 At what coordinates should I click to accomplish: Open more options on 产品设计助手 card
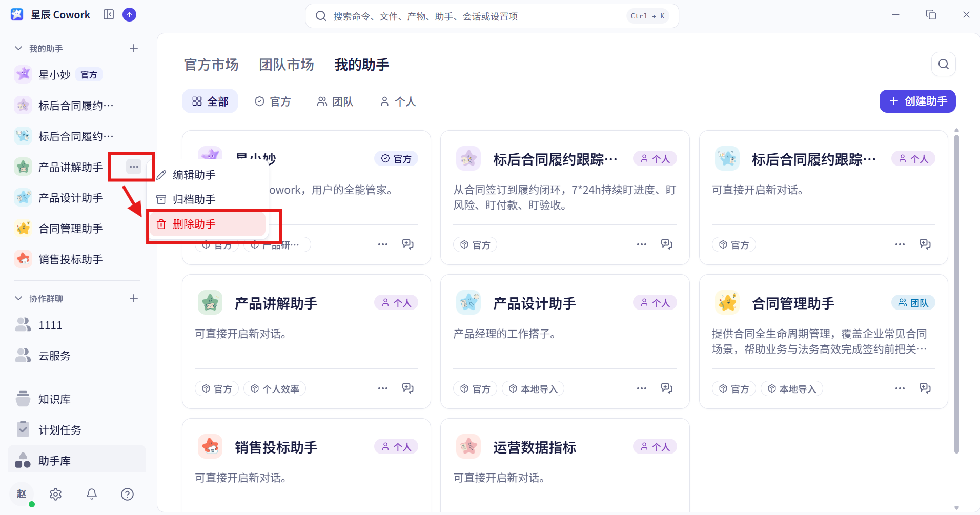pyautogui.click(x=642, y=388)
